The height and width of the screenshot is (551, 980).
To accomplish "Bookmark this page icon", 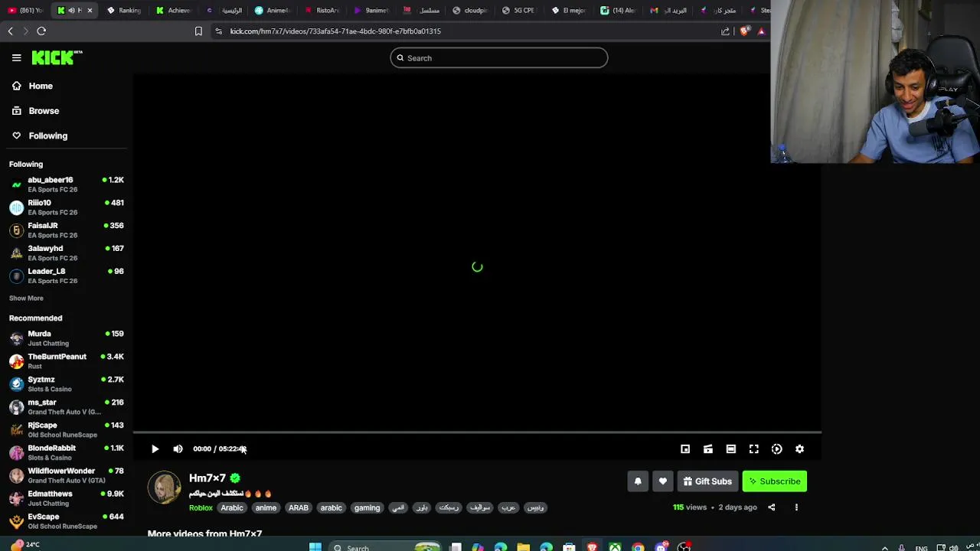I will (x=198, y=31).
